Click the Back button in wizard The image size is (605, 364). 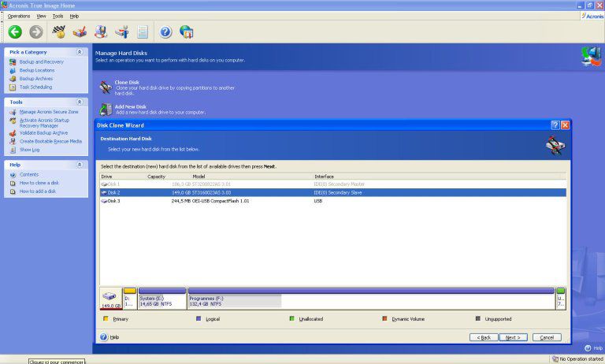tap(484, 337)
